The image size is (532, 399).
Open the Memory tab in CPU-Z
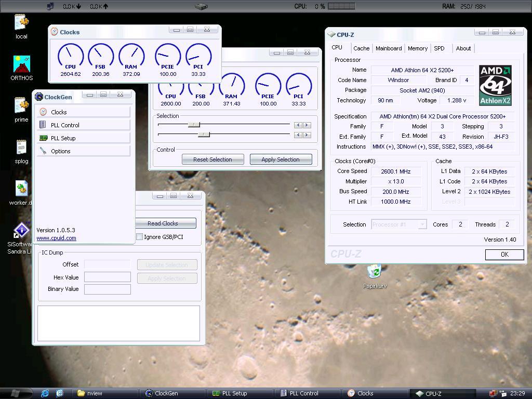click(417, 48)
